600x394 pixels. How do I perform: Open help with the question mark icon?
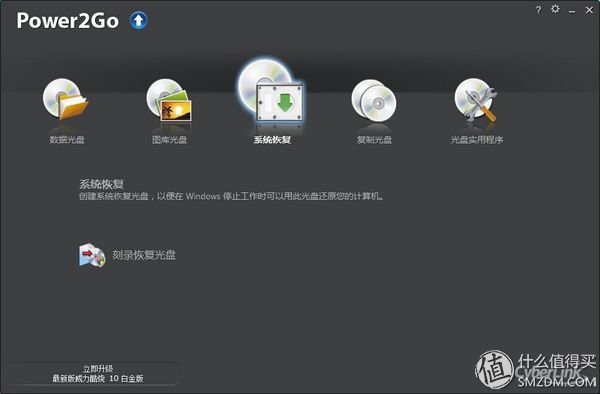pyautogui.click(x=538, y=10)
